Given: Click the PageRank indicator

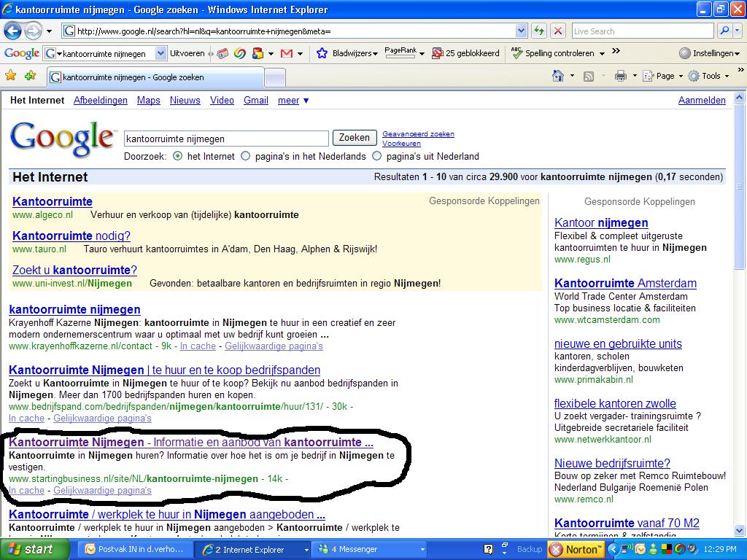Looking at the screenshot, I should point(400,52).
